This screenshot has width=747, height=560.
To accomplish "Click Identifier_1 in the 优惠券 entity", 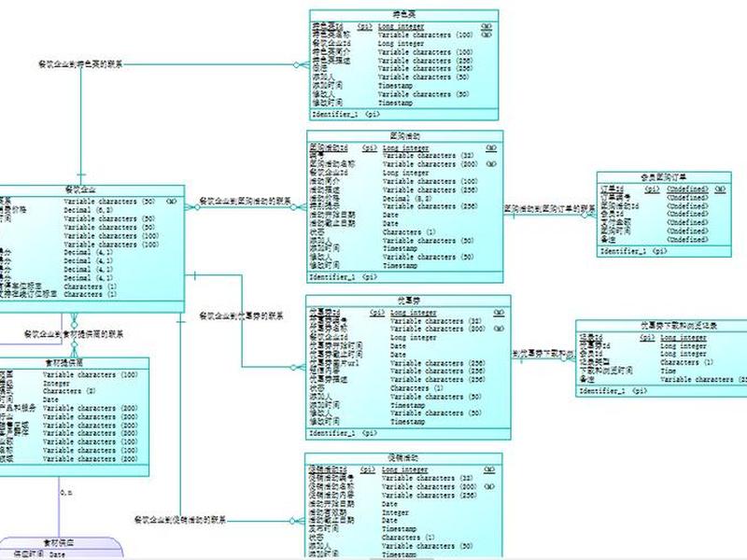I will 332,433.
